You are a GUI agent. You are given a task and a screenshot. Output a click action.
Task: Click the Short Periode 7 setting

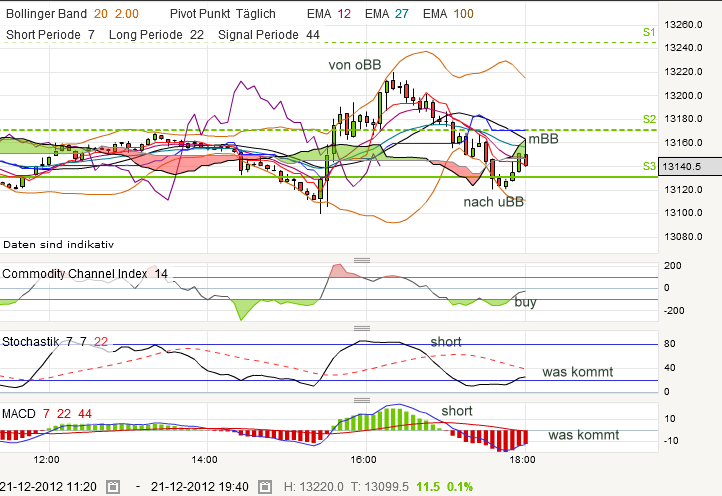coord(50,35)
